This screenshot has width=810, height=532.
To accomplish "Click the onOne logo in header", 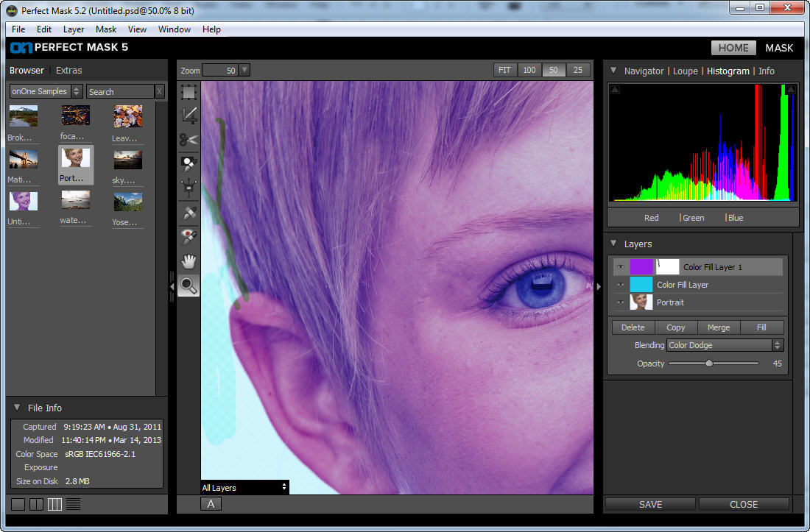I will [21, 48].
